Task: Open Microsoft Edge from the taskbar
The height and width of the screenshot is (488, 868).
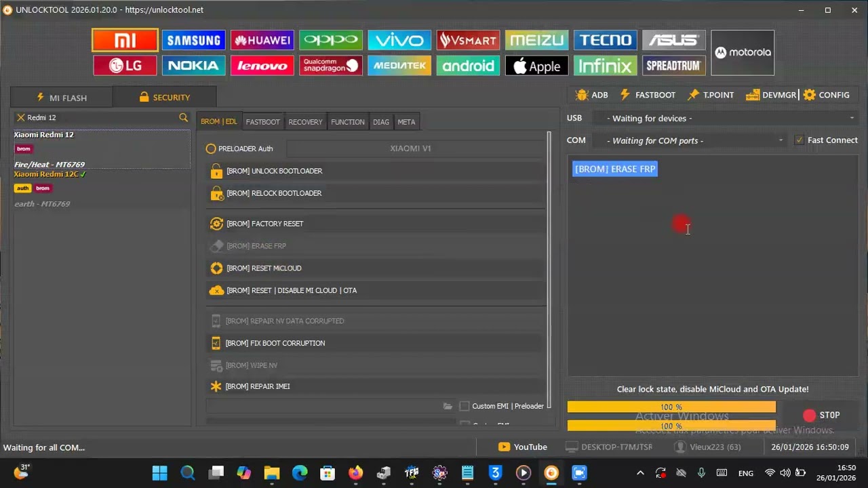Action: (300, 473)
